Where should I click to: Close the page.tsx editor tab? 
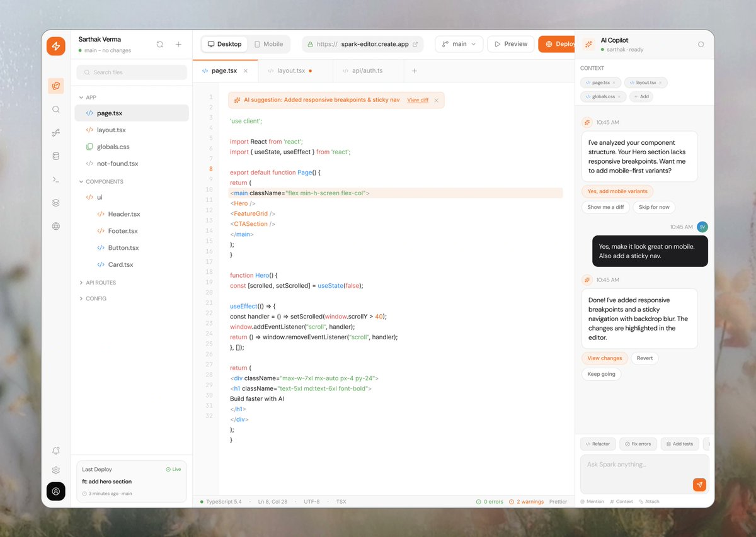click(246, 71)
